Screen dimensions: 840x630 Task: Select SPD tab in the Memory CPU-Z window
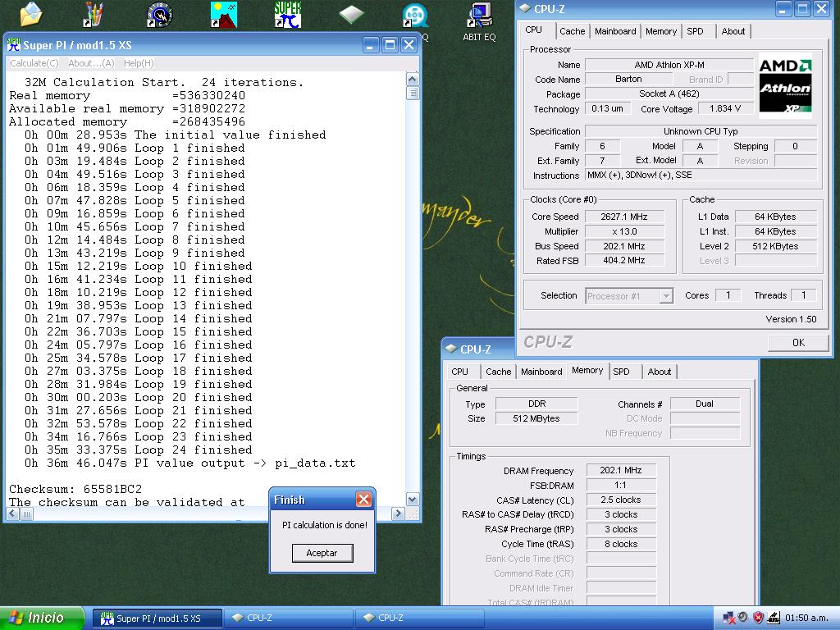(622, 372)
